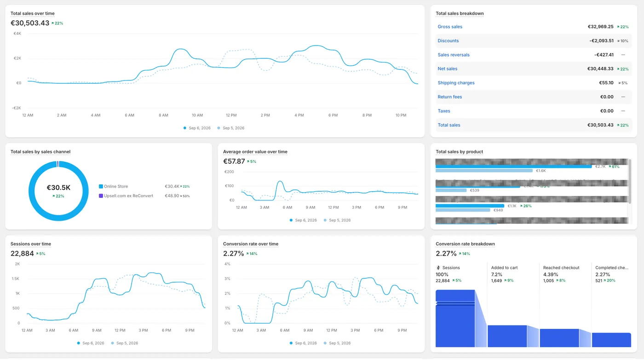Viewport: 644px width, 360px height.
Task: Open Conversion rate over time report
Action: [x=251, y=244]
